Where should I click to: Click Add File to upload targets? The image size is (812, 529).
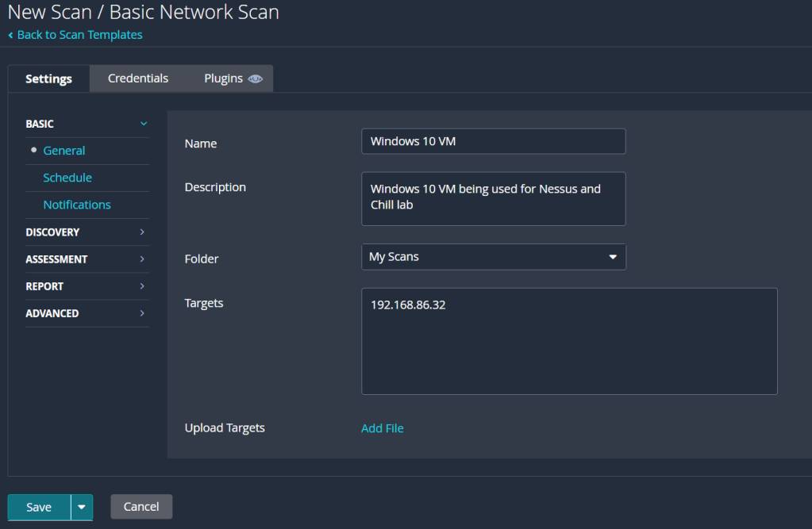coord(383,428)
